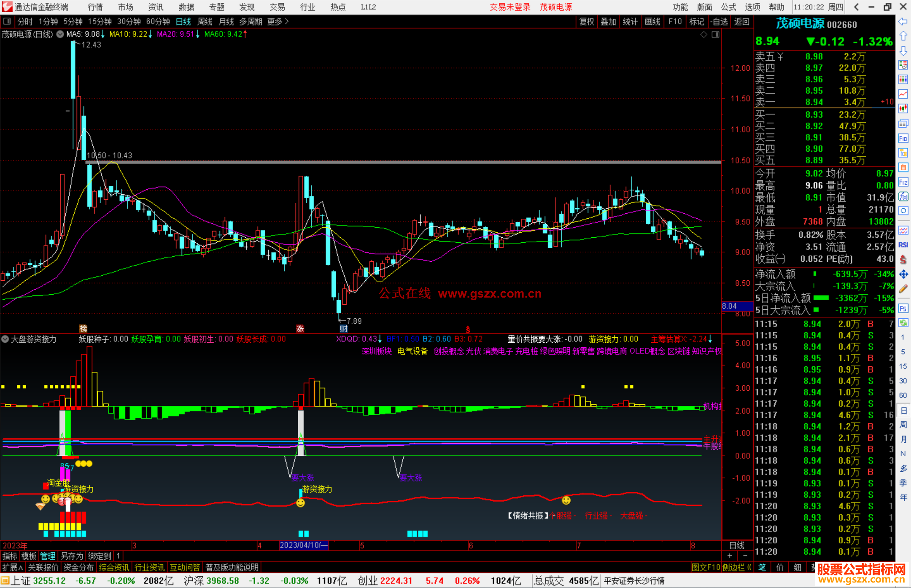Click the 2023/04/10 date marker on timeline
This screenshot has height=588, width=911.
[304, 545]
